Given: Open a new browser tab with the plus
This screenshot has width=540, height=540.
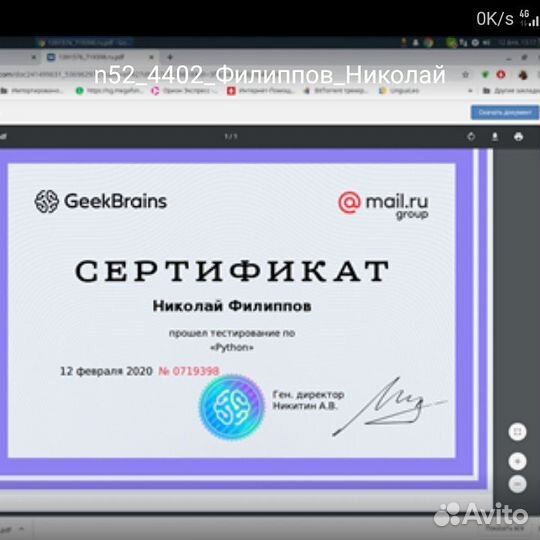Looking at the screenshot, I should (x=170, y=57).
